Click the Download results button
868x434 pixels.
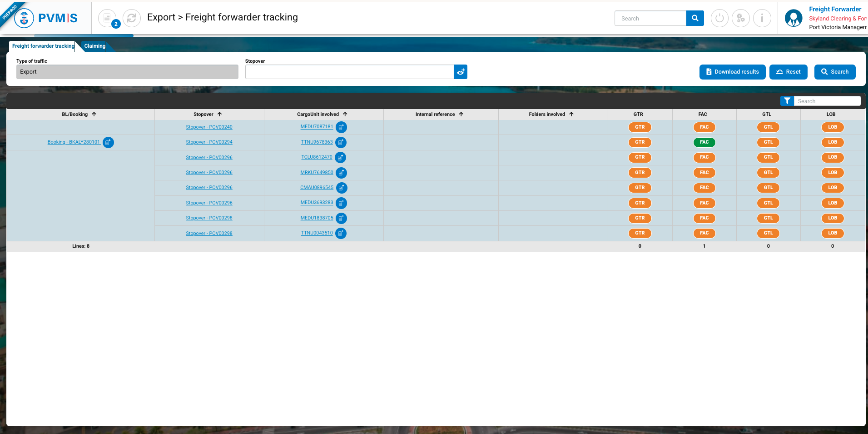tap(732, 72)
